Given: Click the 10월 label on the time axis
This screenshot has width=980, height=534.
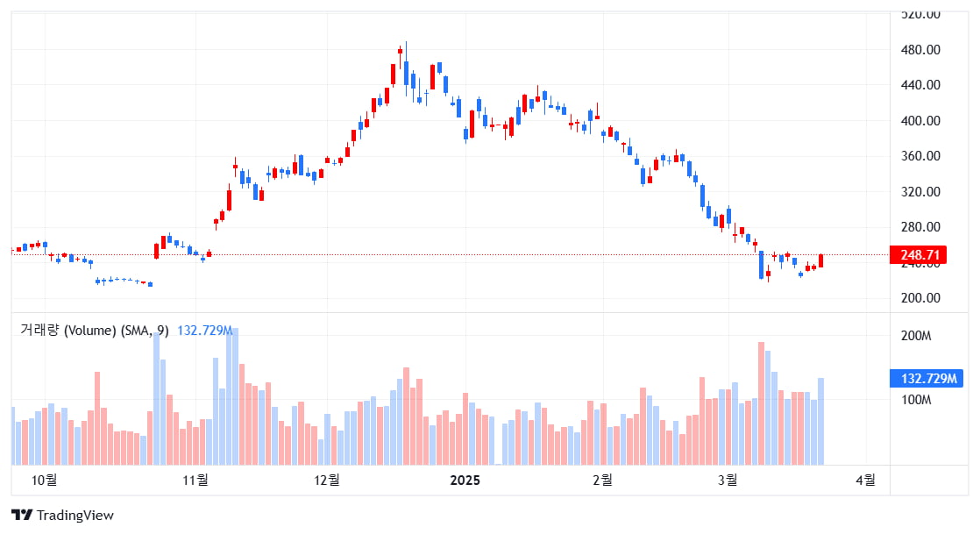Looking at the screenshot, I should (x=44, y=480).
